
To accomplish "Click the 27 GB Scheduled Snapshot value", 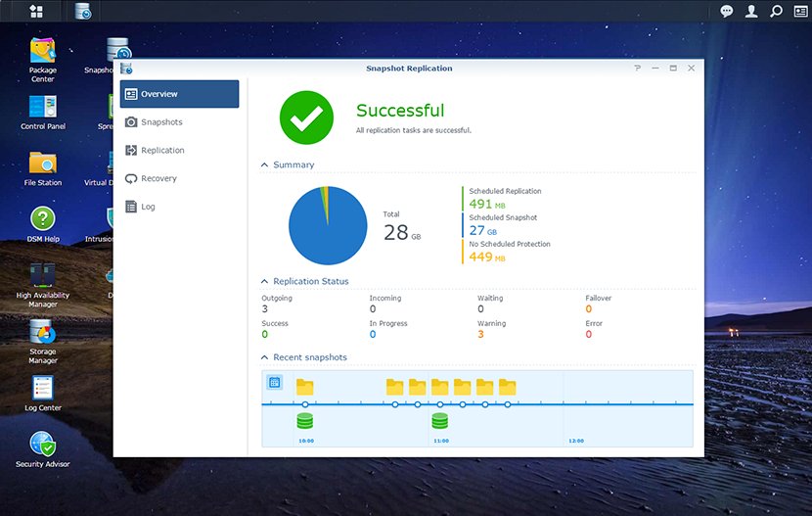I will point(483,230).
